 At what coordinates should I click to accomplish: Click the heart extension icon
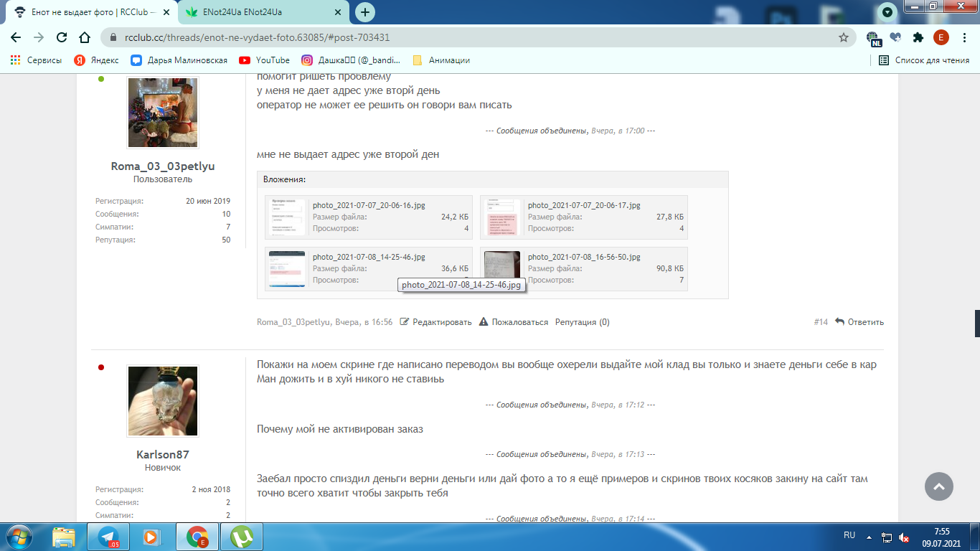click(895, 37)
